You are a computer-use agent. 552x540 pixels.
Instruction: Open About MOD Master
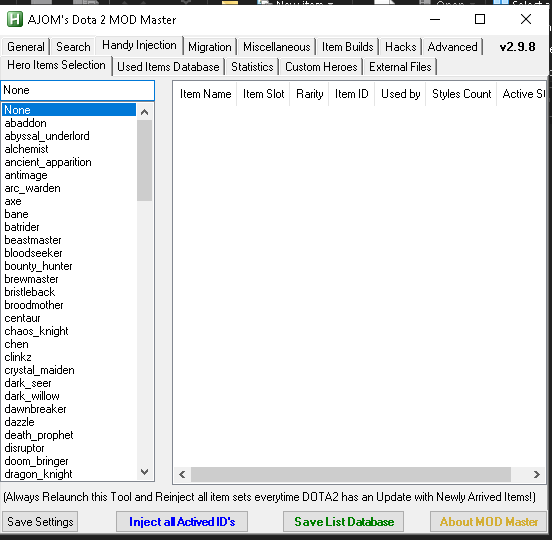(488, 521)
